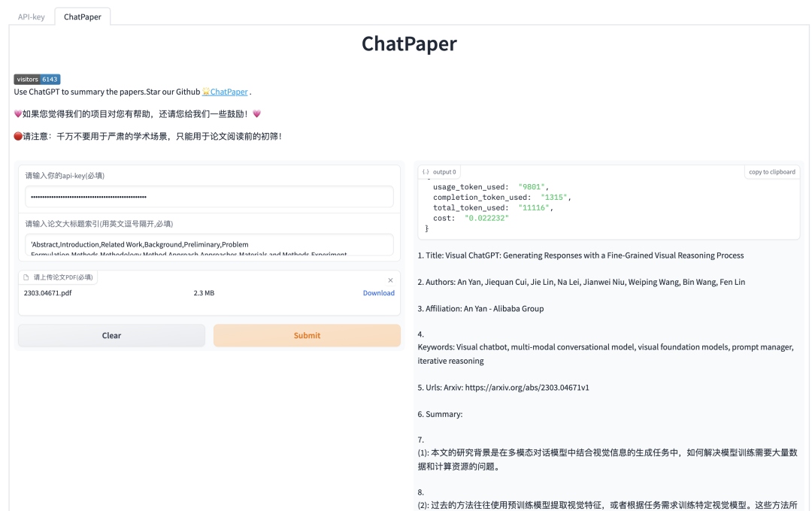Click the usage_token_used value "9801"
Image resolution: width=812 pixels, height=511 pixels.
(532, 187)
